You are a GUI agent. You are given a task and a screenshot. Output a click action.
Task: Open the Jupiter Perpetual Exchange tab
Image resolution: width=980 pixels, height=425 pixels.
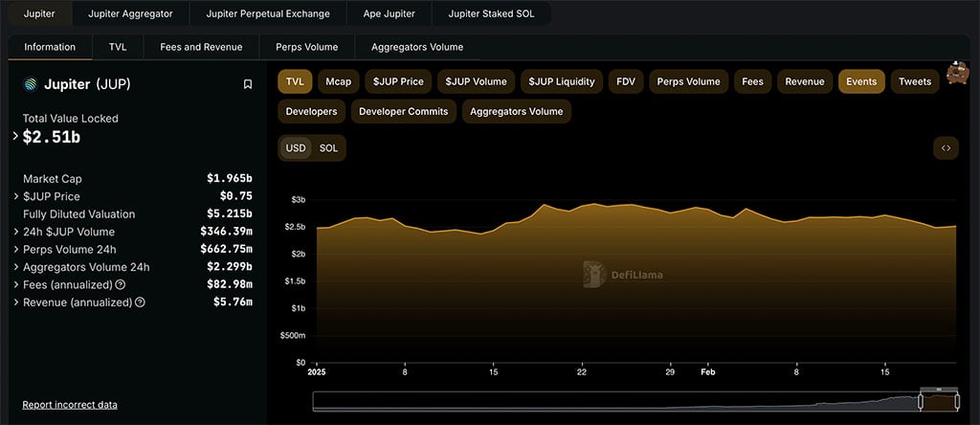(x=268, y=13)
